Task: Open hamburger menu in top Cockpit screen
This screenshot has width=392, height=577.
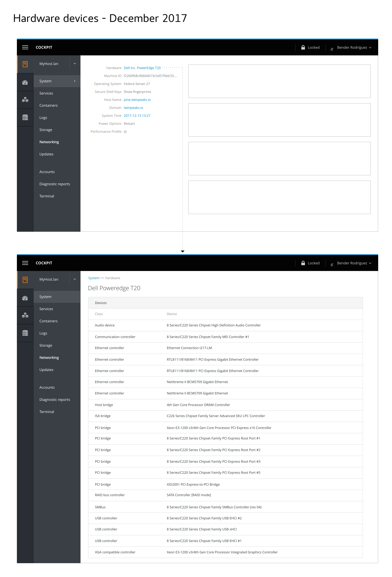Action: pos(25,47)
